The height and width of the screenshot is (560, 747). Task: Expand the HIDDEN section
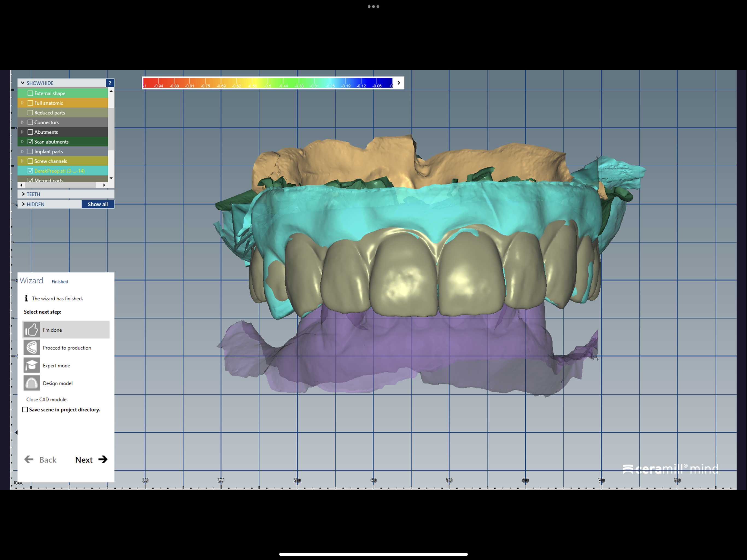click(x=23, y=204)
